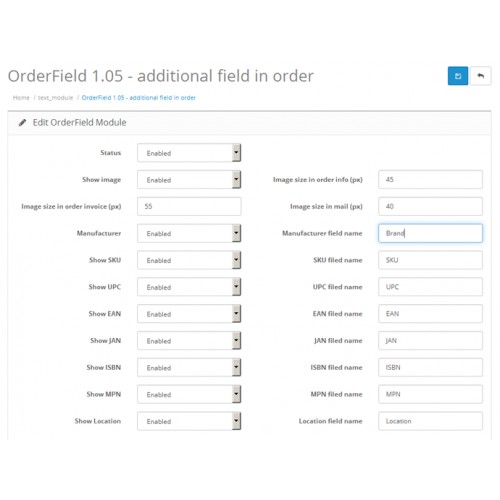The image size is (500, 500).
Task: Open the text_module breadcrumb link
Action: point(55,98)
